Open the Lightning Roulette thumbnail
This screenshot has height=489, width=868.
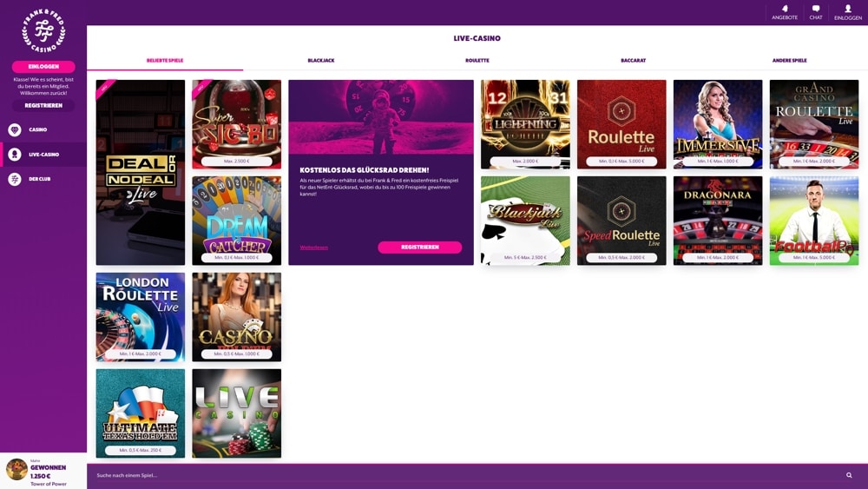click(x=525, y=124)
